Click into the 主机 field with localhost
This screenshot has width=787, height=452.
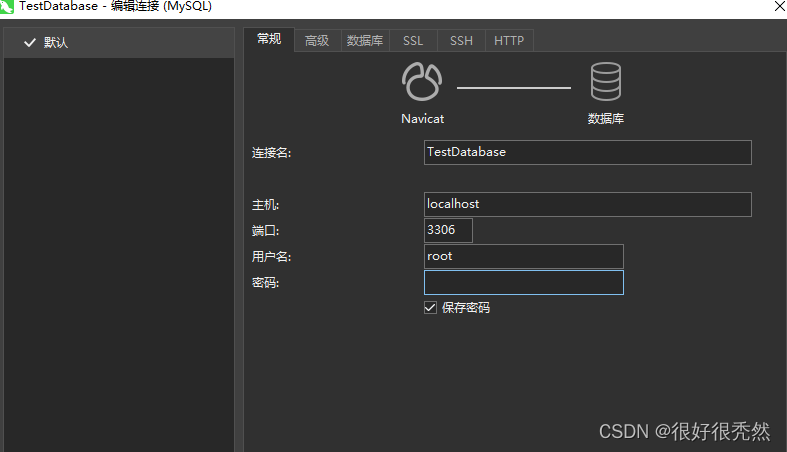(x=588, y=205)
